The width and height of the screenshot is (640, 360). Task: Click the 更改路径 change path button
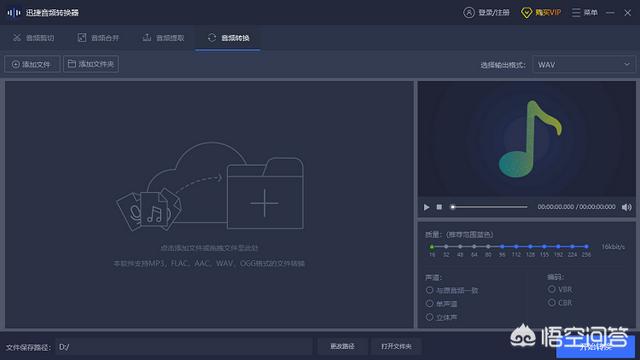(342, 347)
